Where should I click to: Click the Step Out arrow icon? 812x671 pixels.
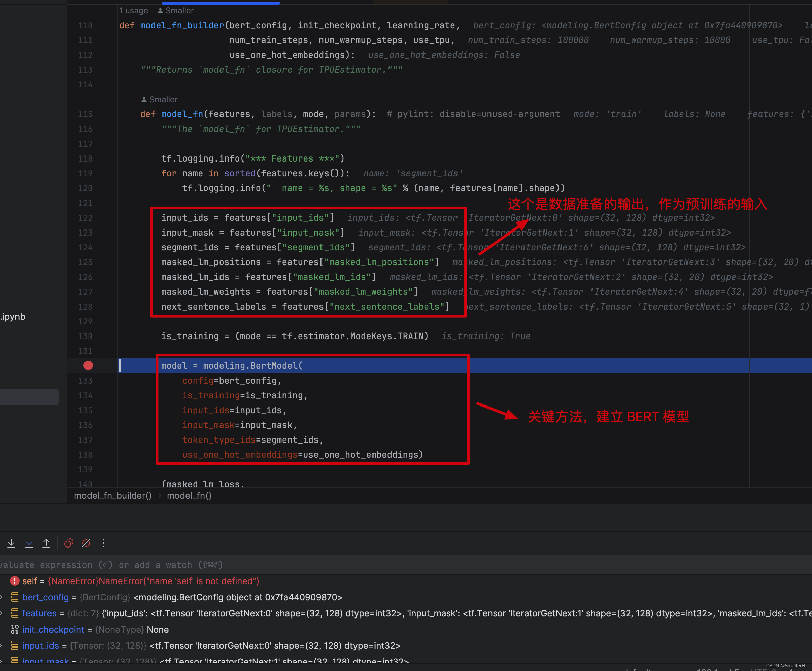click(x=46, y=543)
